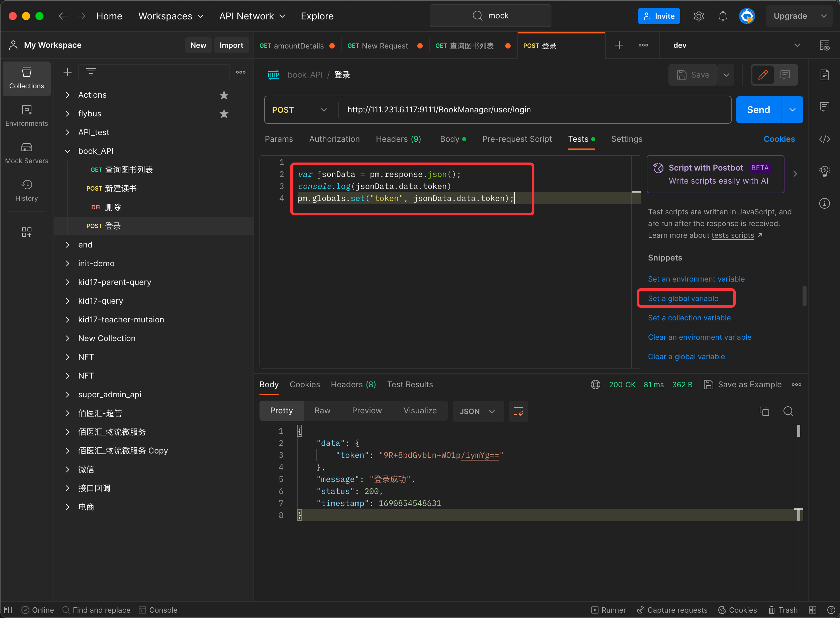Search the response with magnifier icon
This screenshot has height=618, width=840.
tap(788, 411)
